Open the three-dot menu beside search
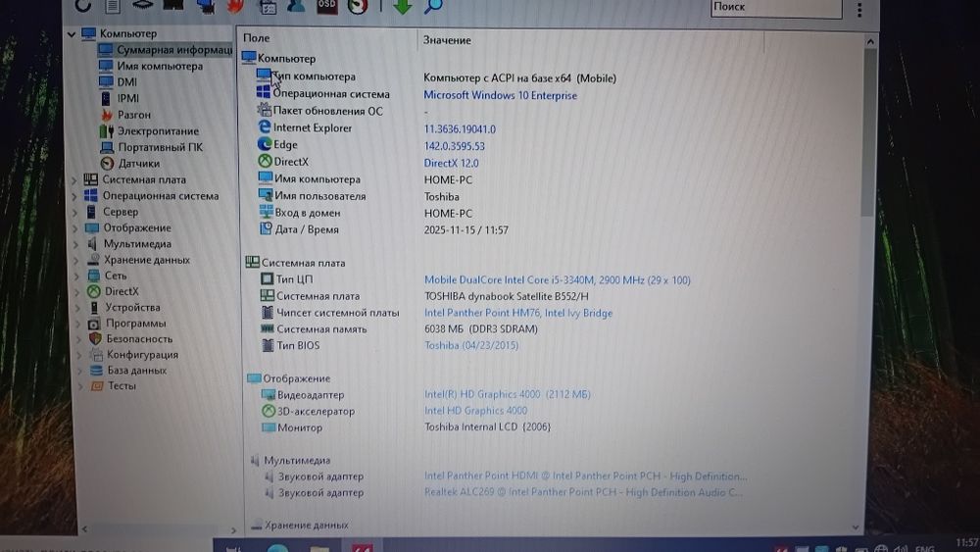Screen dimensions: 980x552 point(859,9)
